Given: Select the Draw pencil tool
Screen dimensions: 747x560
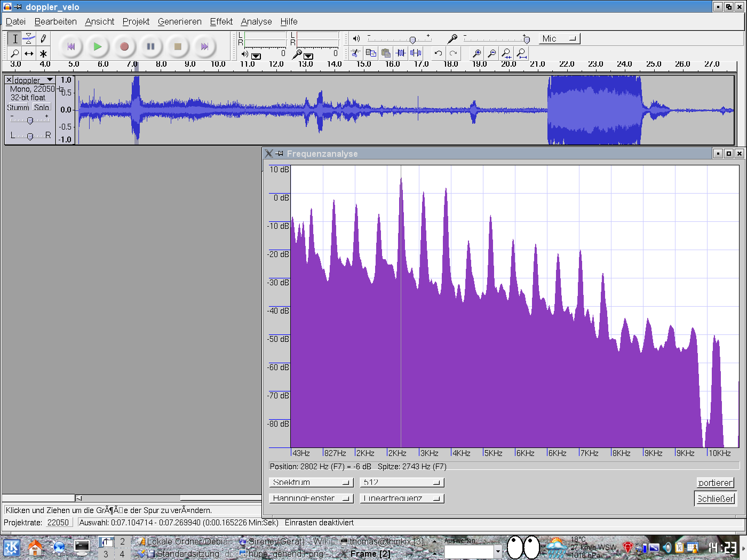Looking at the screenshot, I should (43, 38).
